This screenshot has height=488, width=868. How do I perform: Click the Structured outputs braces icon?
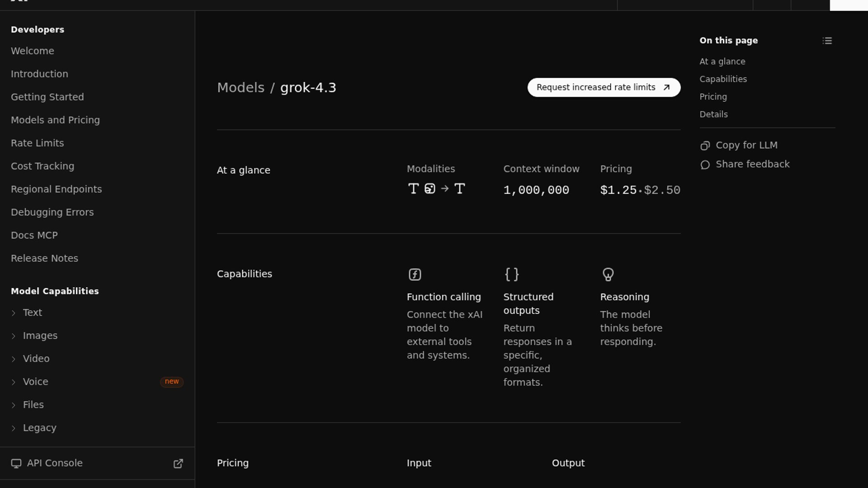coord(512,274)
